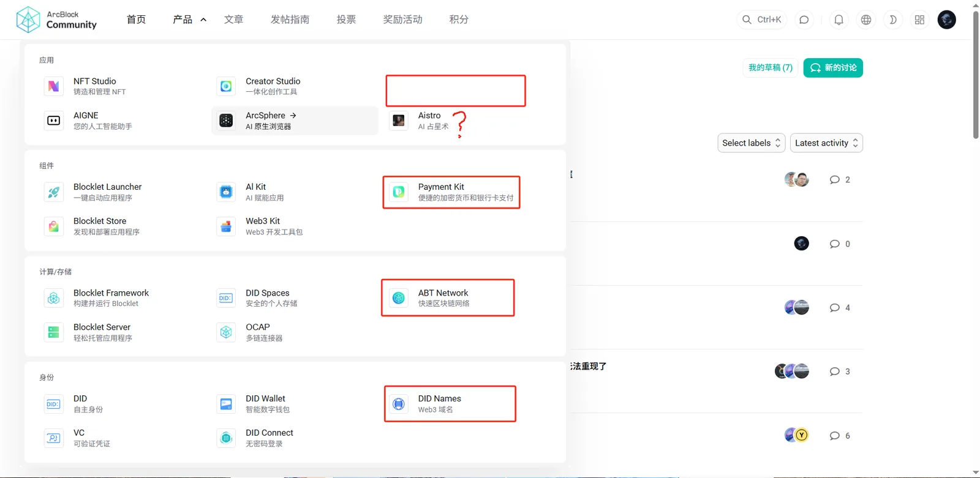
Task: Collapse the 产品 products menu
Action: tap(190, 20)
